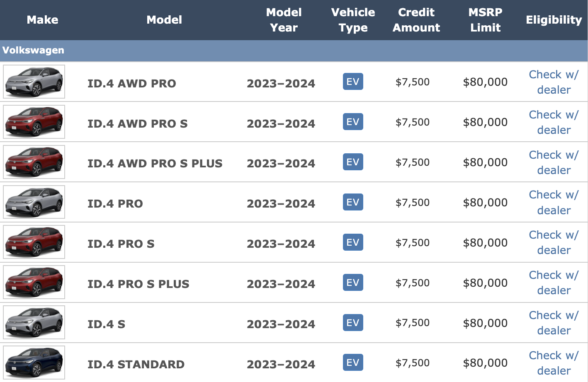Open the red ID.4 AWD PRO S PLUS thumbnail
Image resolution: width=588 pixels, height=382 pixels.
point(34,162)
